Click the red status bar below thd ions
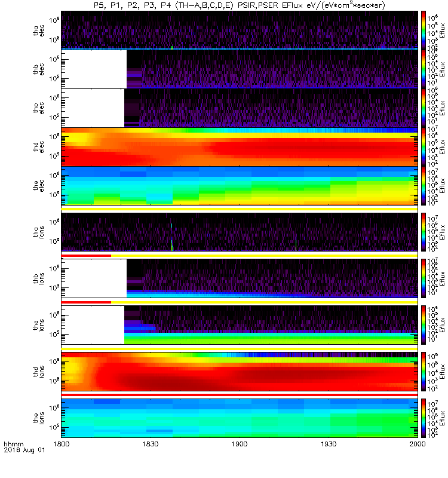448x478 pixels. [x=240, y=395]
